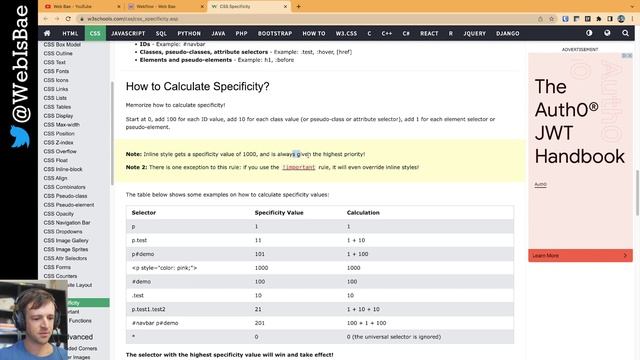Open the SQL menu item
Image resolution: width=640 pixels, height=360 pixels.
(161, 33)
